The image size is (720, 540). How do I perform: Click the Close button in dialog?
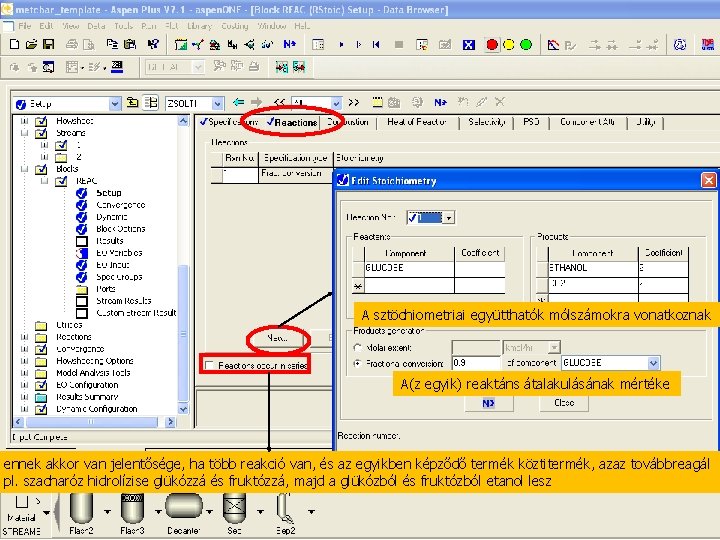[x=564, y=403]
